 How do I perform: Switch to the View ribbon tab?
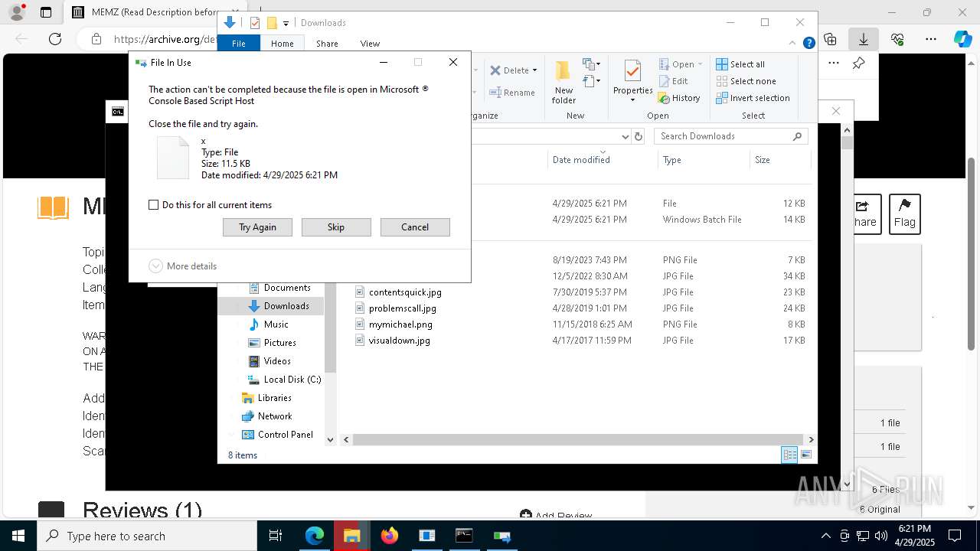tap(370, 44)
